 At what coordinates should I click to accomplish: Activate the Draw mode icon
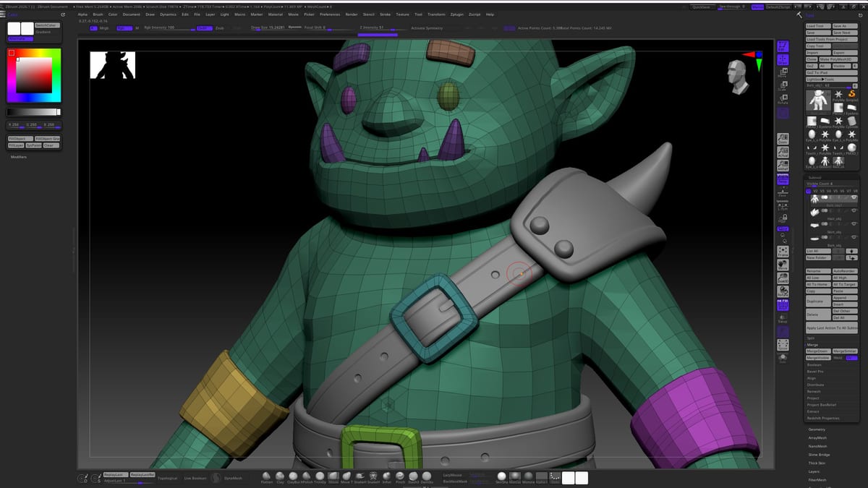(783, 59)
